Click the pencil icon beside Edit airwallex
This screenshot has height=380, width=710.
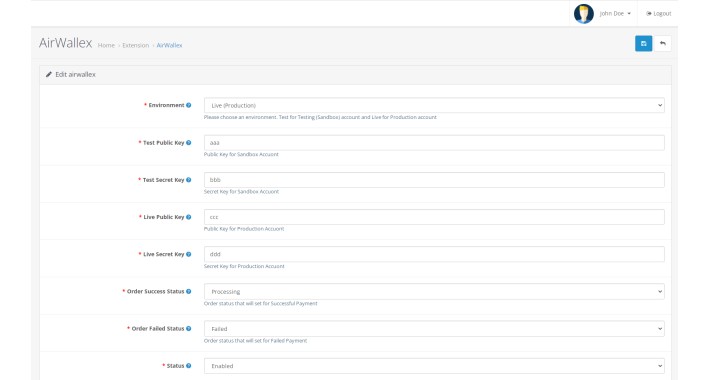point(48,74)
